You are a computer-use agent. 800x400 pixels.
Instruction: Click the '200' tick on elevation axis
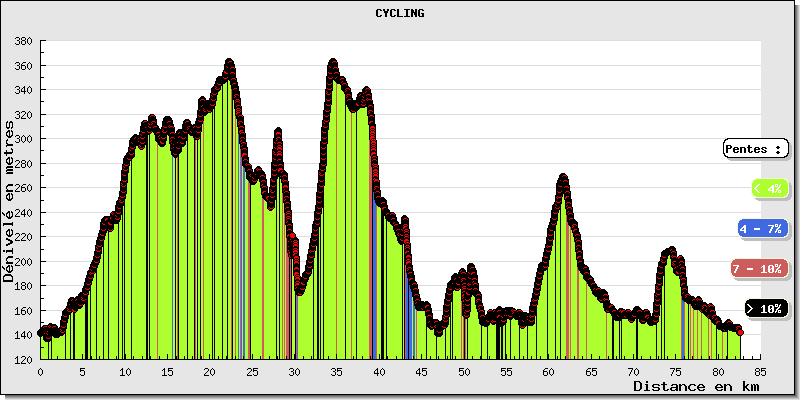(x=24, y=261)
